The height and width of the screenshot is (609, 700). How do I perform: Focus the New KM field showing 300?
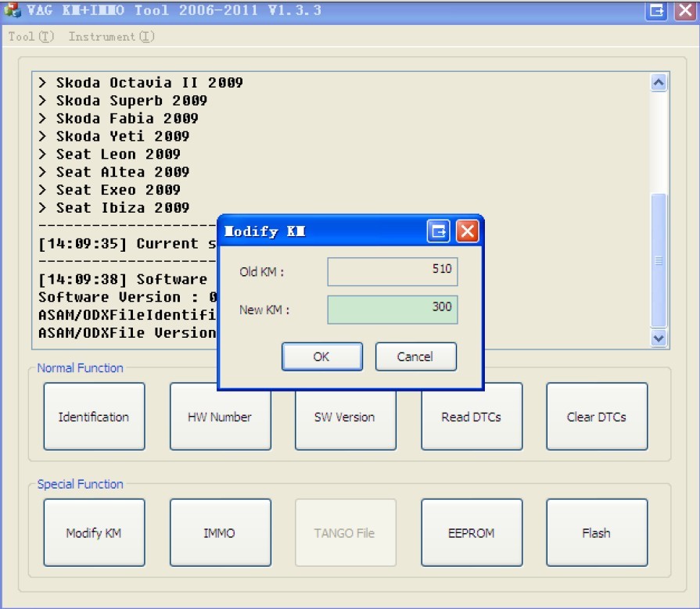click(x=393, y=309)
